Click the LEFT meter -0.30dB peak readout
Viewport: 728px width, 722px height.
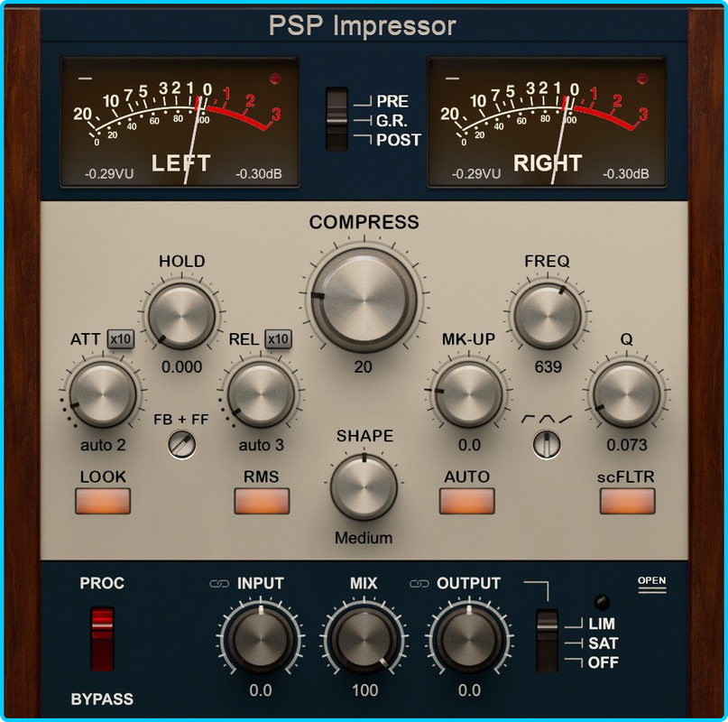[x=259, y=174]
